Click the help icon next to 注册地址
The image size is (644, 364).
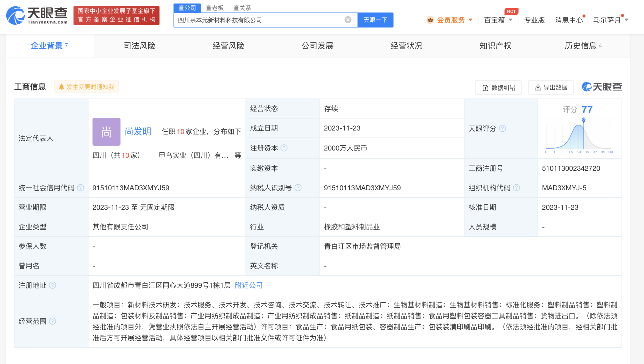pyautogui.click(x=52, y=285)
